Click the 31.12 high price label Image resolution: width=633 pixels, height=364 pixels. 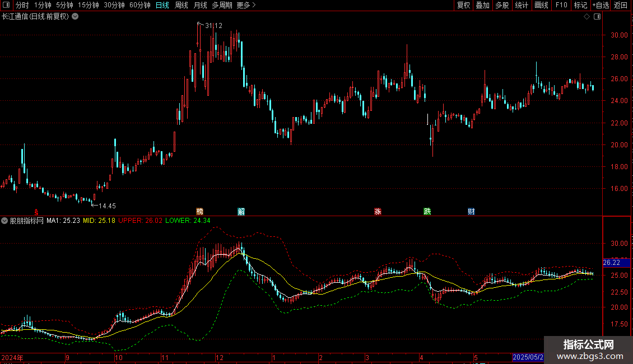click(213, 26)
